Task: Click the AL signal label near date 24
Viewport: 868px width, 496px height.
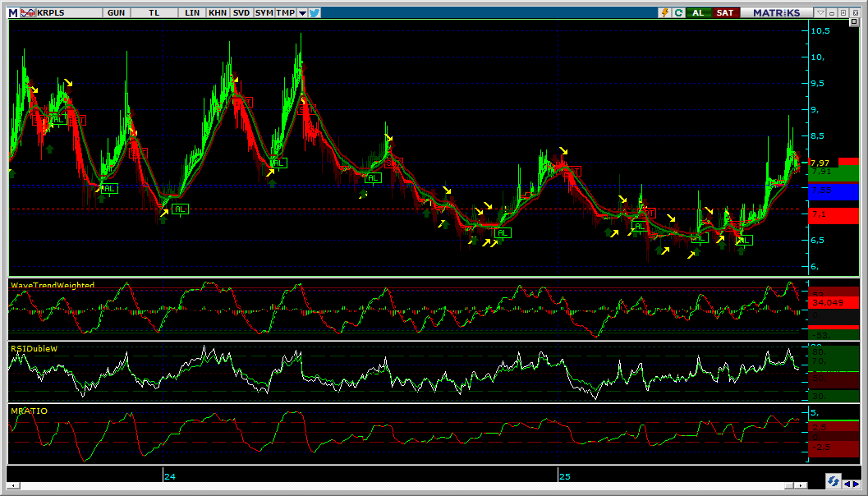Action: point(180,209)
